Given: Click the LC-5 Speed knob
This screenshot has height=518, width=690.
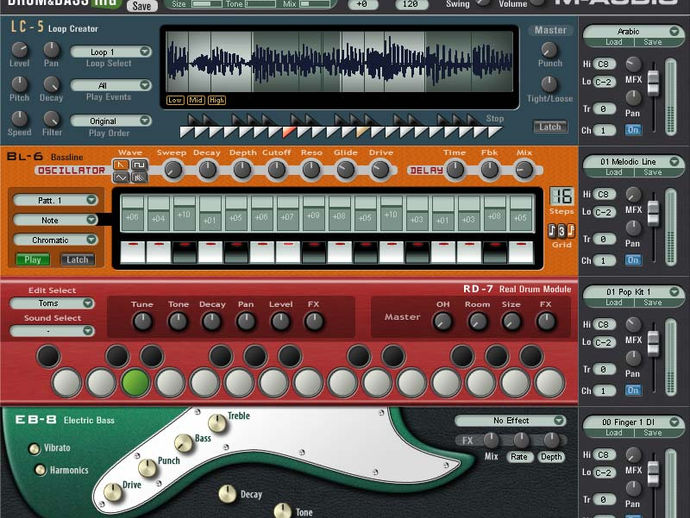Looking at the screenshot, I should [19, 118].
